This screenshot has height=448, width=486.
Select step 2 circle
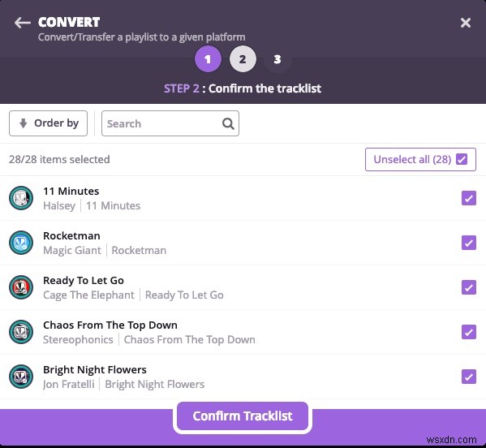click(243, 59)
